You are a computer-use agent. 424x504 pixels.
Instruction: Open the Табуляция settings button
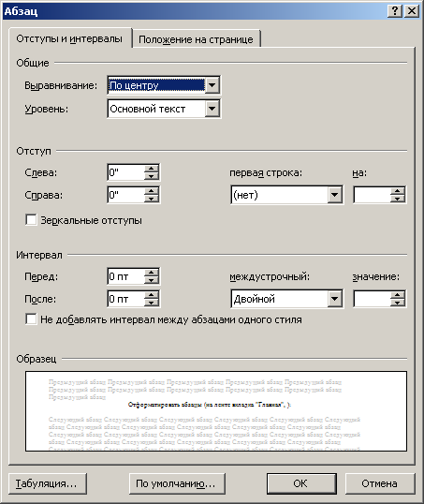tap(48, 483)
